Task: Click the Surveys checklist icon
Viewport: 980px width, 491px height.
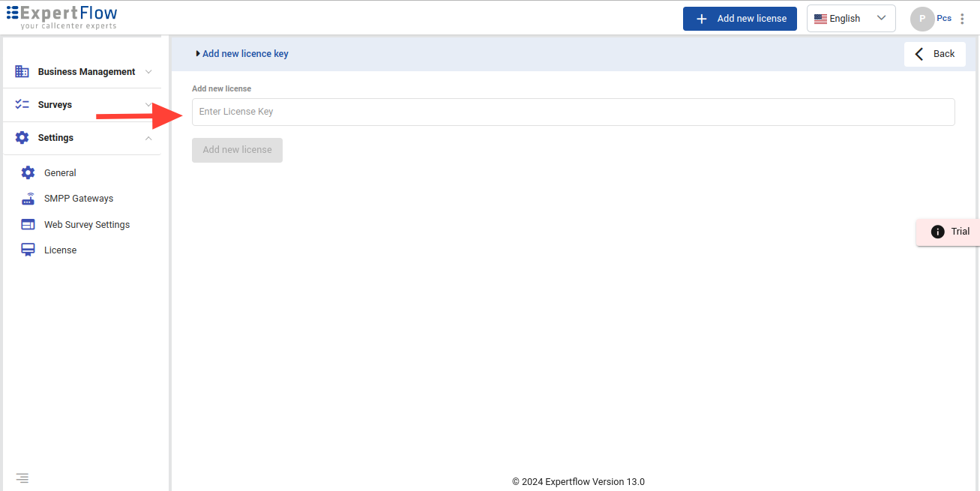Action: tap(22, 105)
